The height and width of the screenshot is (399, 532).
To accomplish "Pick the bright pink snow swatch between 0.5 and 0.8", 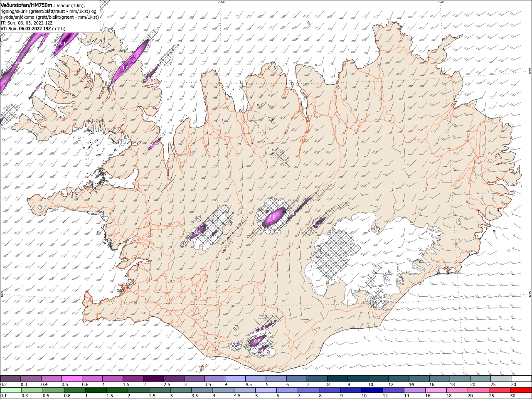I will pyautogui.click(x=72, y=379).
